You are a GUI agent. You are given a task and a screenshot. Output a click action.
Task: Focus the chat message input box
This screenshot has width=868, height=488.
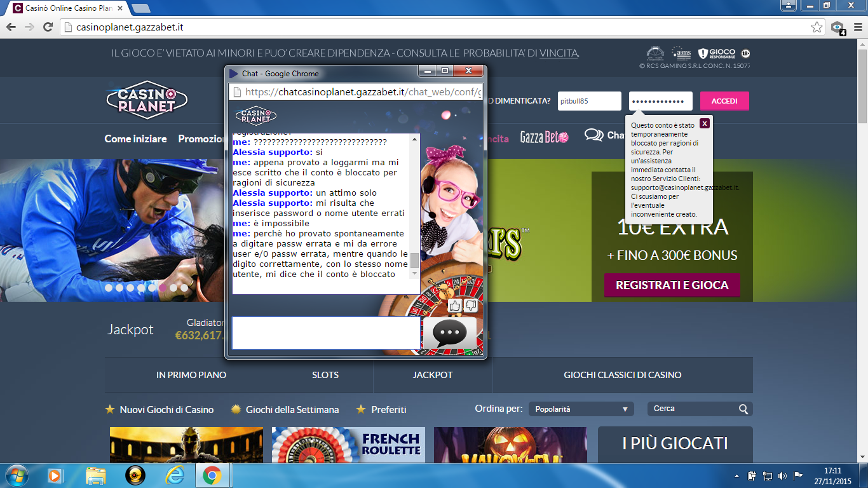tap(326, 333)
